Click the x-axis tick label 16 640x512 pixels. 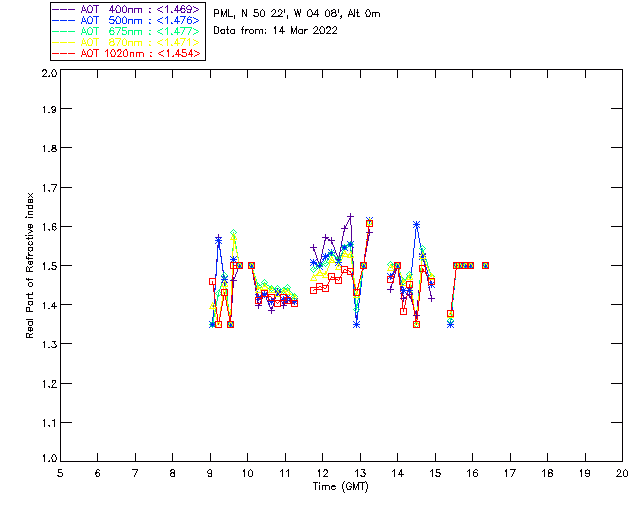[473, 473]
